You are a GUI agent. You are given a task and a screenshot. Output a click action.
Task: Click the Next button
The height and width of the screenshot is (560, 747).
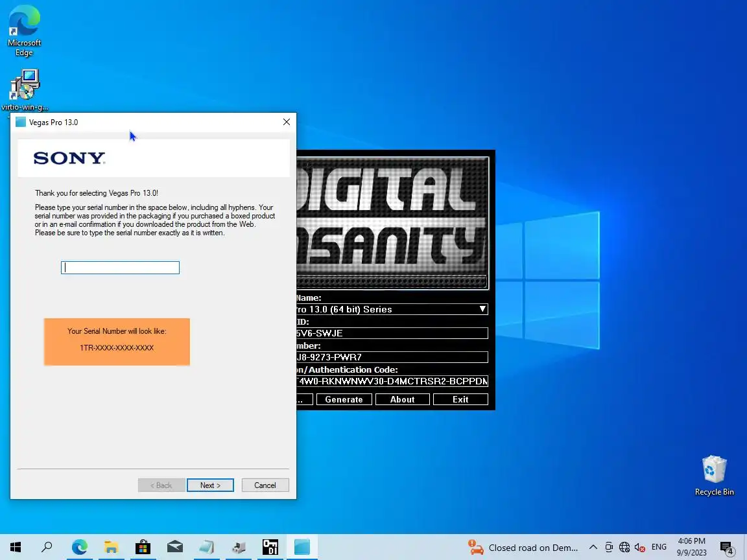pos(210,485)
